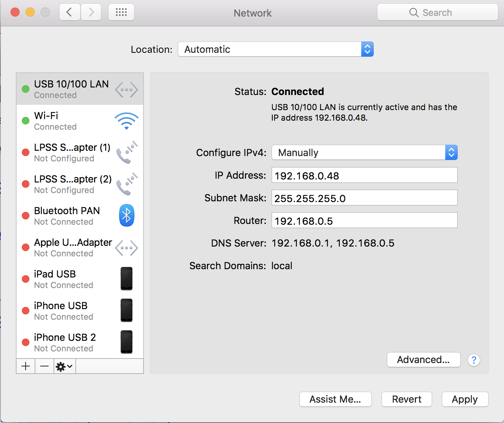Viewport: 504px width, 423px height.
Task: Select Bluetooth PAN service
Action: tap(80, 216)
